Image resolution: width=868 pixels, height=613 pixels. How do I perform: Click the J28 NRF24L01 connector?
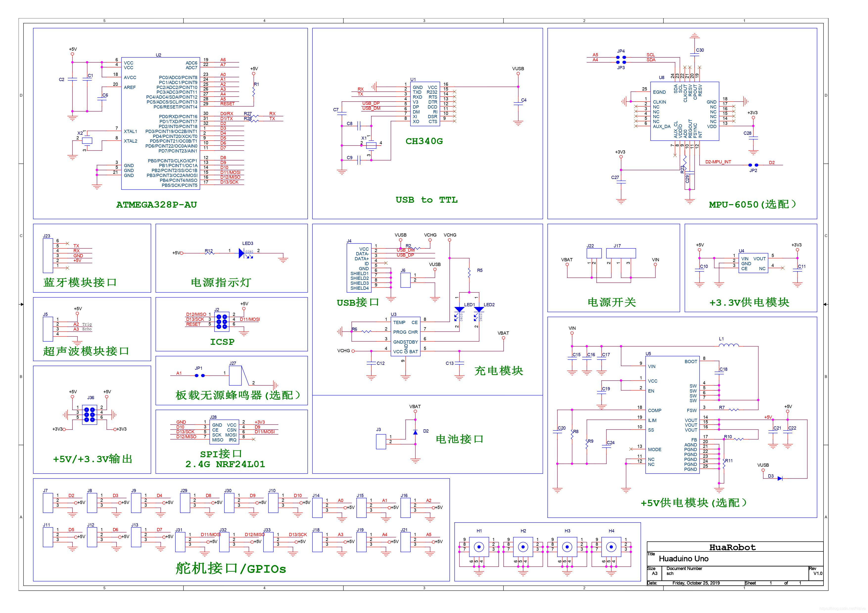pos(224,432)
